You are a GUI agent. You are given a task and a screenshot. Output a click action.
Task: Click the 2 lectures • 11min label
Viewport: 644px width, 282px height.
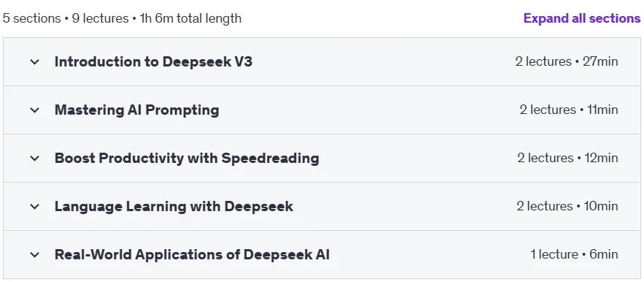569,110
